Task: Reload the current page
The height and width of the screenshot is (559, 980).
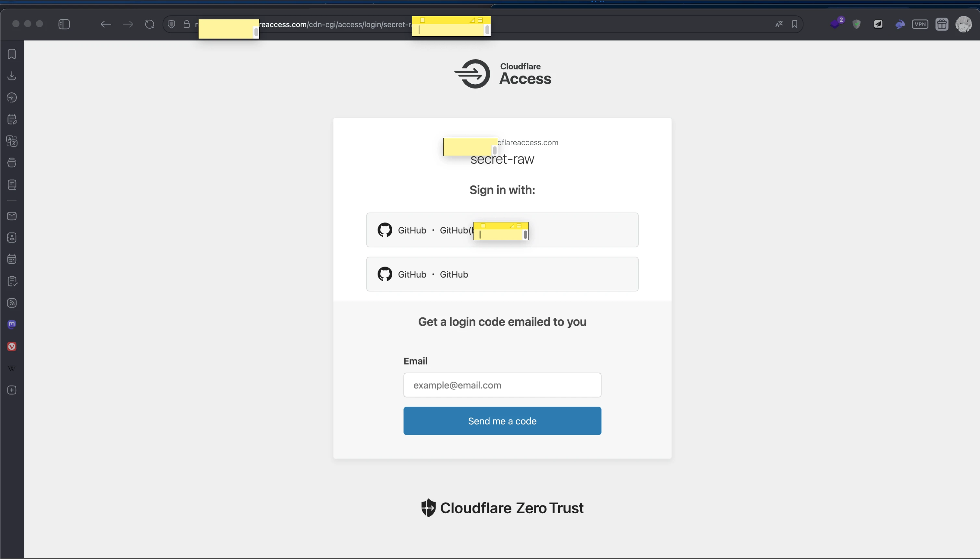Action: 150,24
